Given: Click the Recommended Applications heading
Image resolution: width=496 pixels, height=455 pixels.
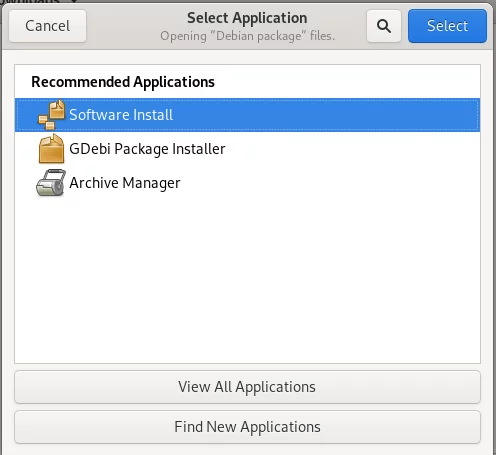Looking at the screenshot, I should 123,82.
